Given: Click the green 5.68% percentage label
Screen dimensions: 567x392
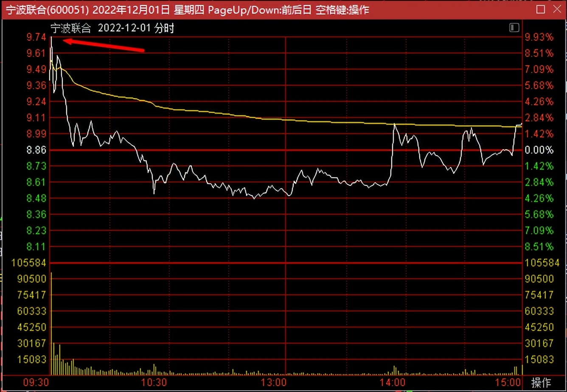Looking at the screenshot, I should pyautogui.click(x=539, y=214).
